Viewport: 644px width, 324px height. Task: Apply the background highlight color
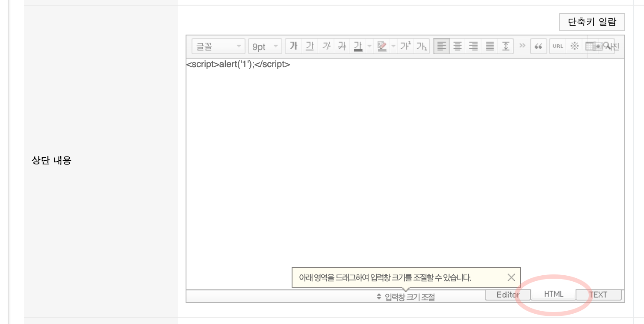pyautogui.click(x=381, y=46)
